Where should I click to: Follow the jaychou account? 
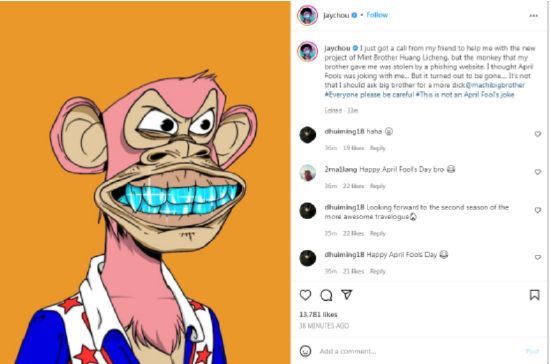(x=377, y=15)
